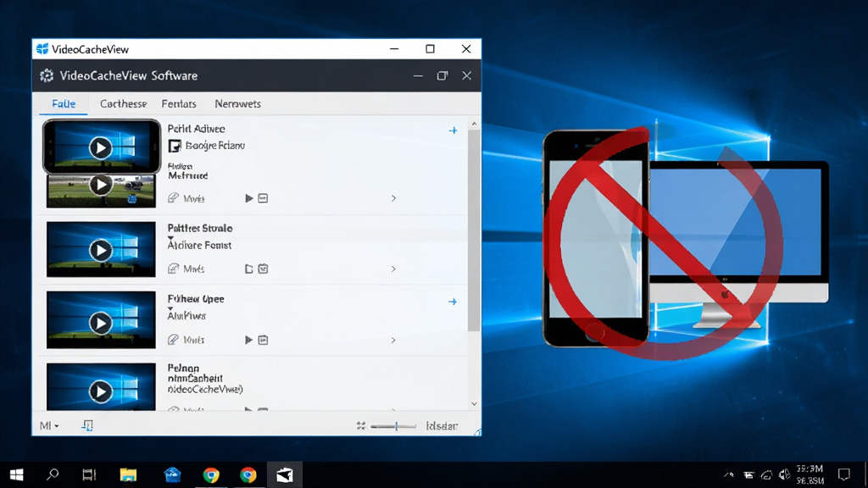Open the MI dropdown in the bottom bar

[49, 425]
